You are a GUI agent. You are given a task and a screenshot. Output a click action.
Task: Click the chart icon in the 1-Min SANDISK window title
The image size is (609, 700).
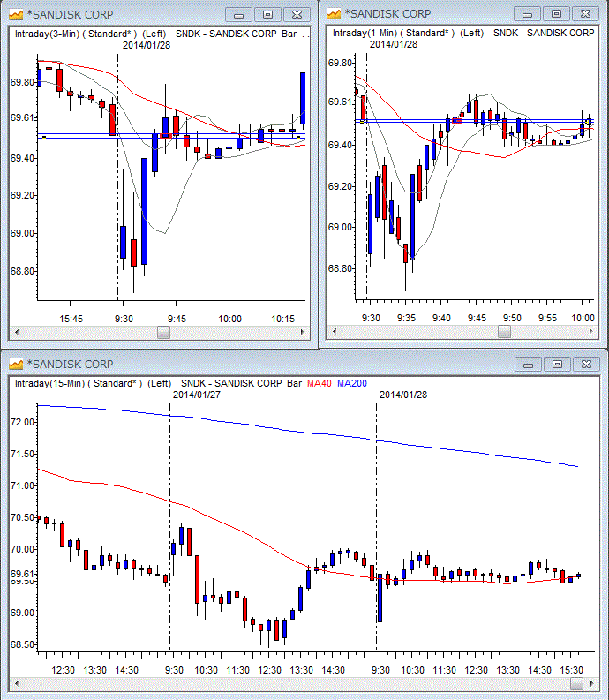[x=334, y=14]
